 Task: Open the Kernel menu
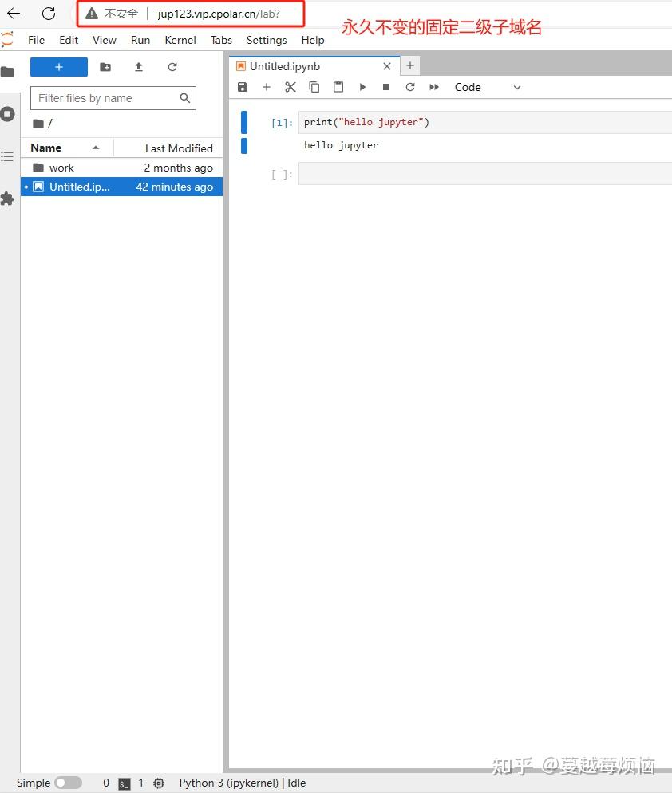click(180, 40)
